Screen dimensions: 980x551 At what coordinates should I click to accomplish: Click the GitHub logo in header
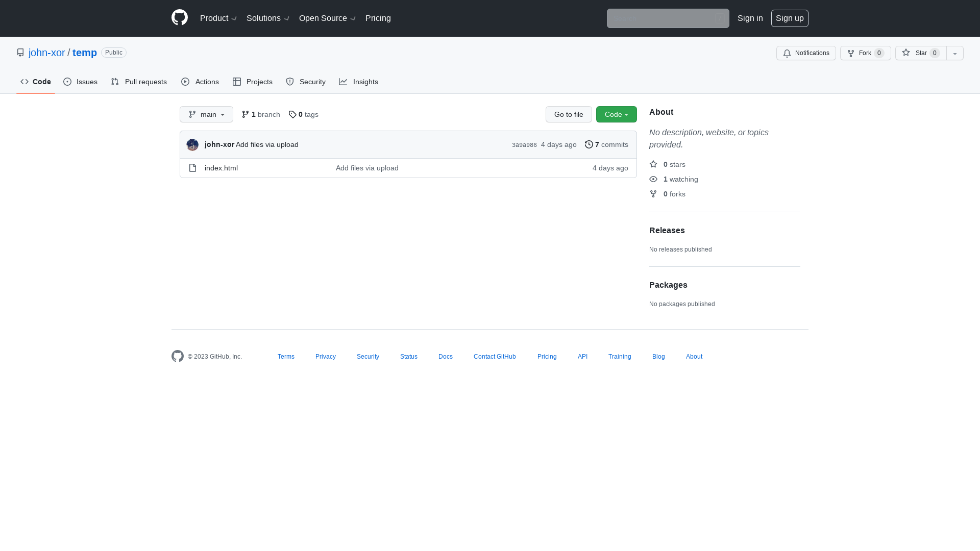click(x=180, y=18)
